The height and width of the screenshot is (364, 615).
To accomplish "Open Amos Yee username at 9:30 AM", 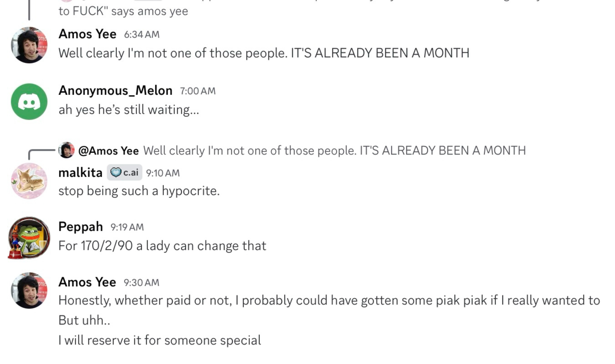I will (87, 282).
